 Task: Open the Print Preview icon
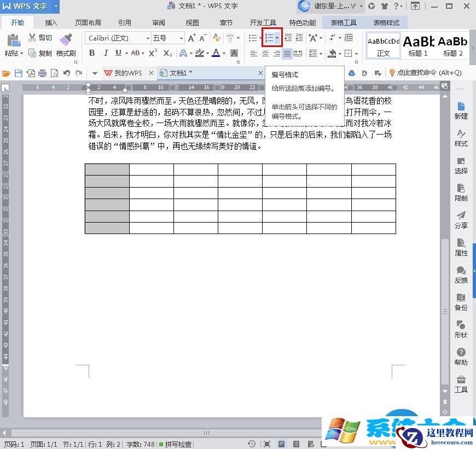[x=55, y=73]
